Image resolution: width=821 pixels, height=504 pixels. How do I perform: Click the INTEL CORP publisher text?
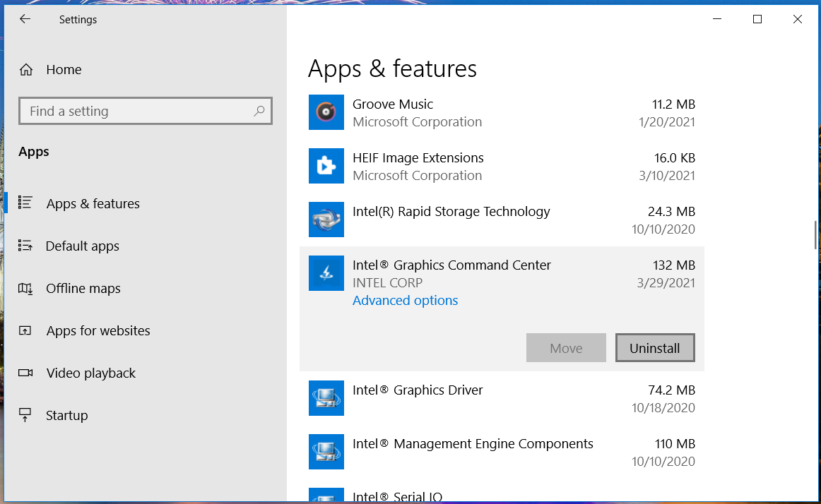pyautogui.click(x=387, y=282)
